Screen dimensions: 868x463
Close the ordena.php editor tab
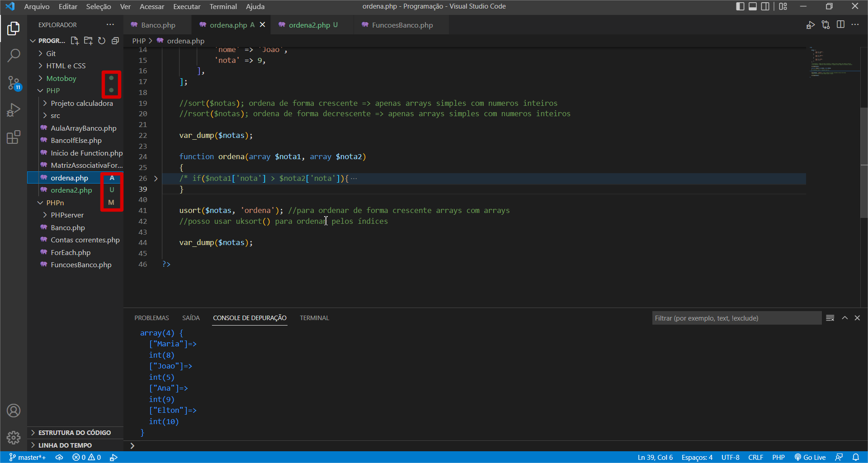click(x=262, y=25)
